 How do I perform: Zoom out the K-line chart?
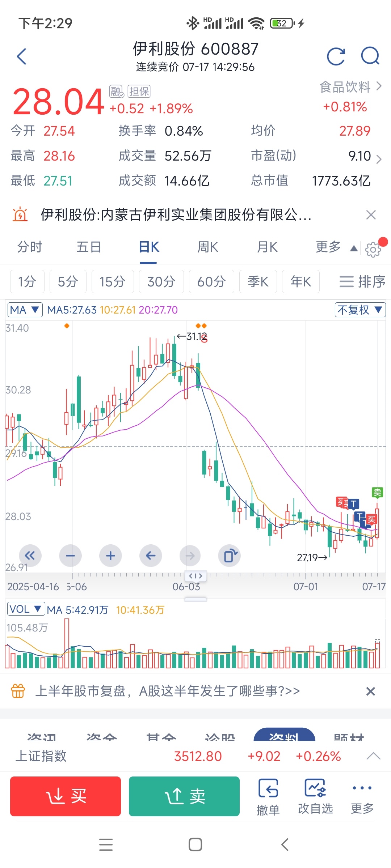[x=70, y=556]
